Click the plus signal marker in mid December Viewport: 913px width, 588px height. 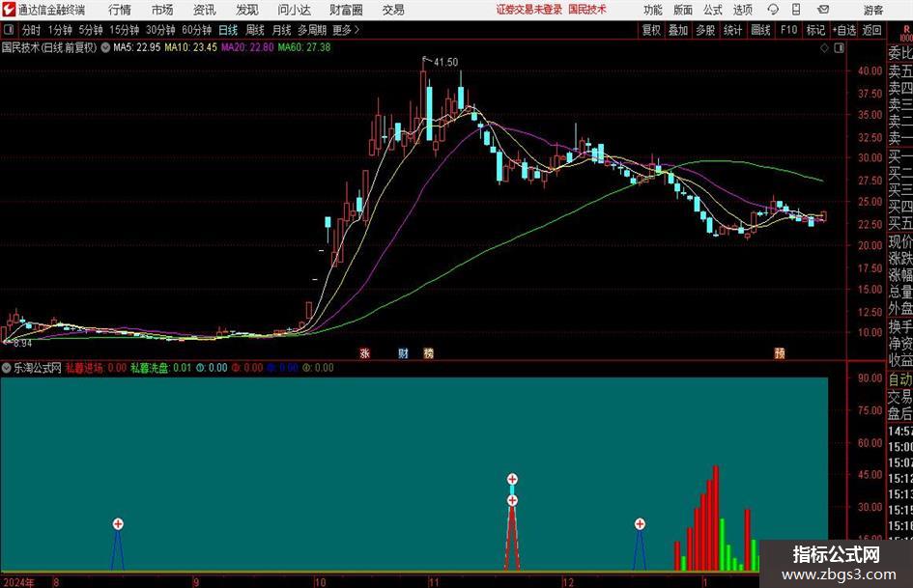[640, 524]
